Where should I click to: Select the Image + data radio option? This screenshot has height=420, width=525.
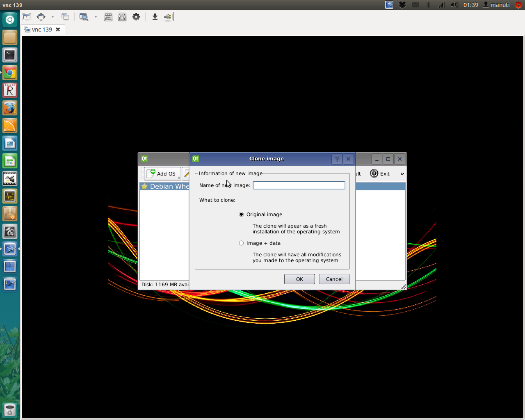(241, 243)
